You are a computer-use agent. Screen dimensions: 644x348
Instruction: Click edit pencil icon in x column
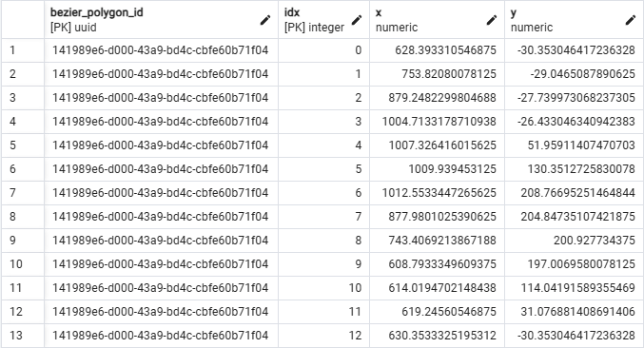pos(492,20)
